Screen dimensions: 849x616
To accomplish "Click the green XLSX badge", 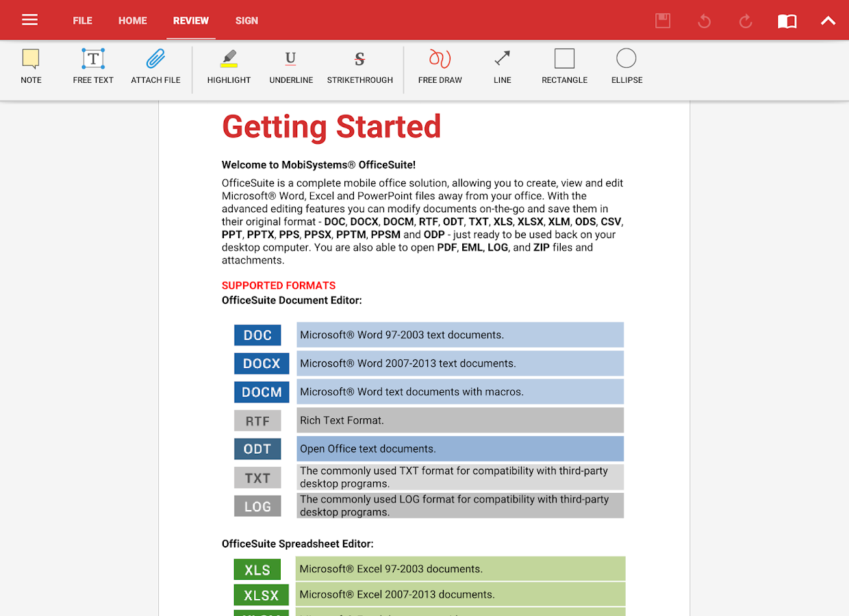I will point(261,595).
